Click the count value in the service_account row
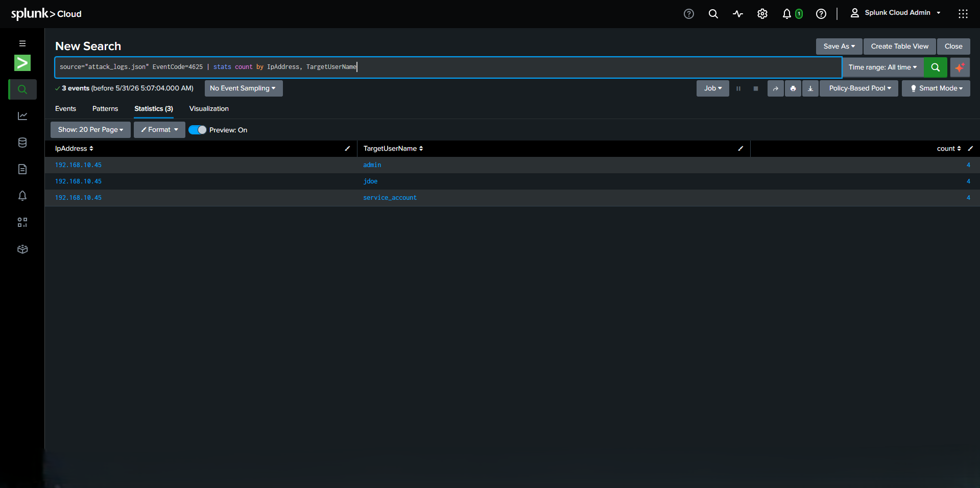Screen dimensions: 980x488 pos(968,198)
